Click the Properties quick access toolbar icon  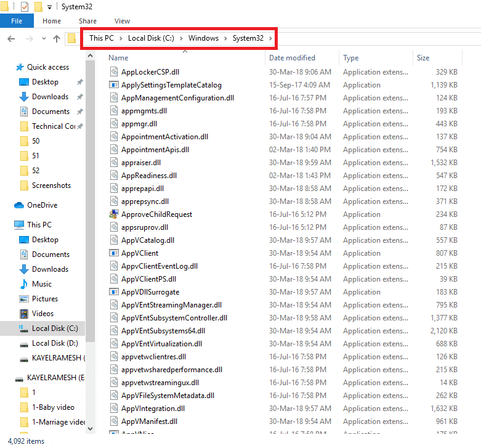(25, 6)
